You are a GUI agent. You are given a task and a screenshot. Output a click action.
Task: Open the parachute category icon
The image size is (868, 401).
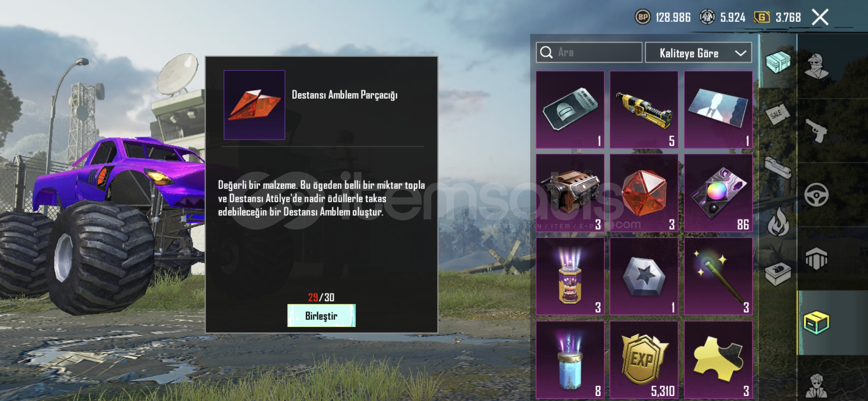816,258
